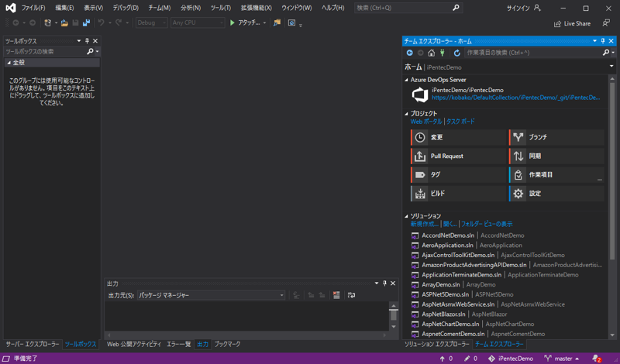This screenshot has height=364, width=620.
Task: Pin the Output panel
Action: click(x=384, y=283)
